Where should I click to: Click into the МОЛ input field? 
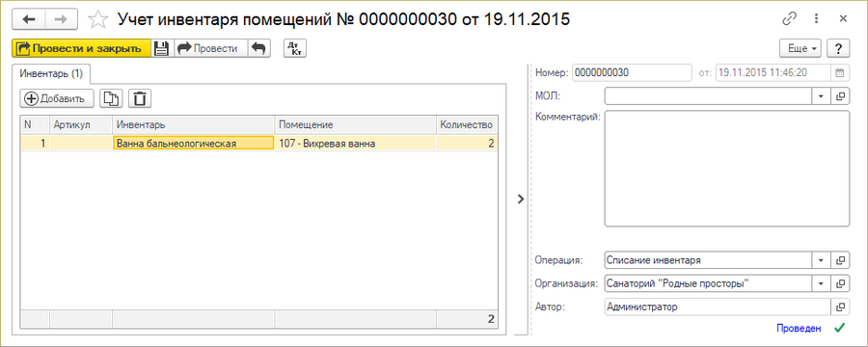point(708,96)
